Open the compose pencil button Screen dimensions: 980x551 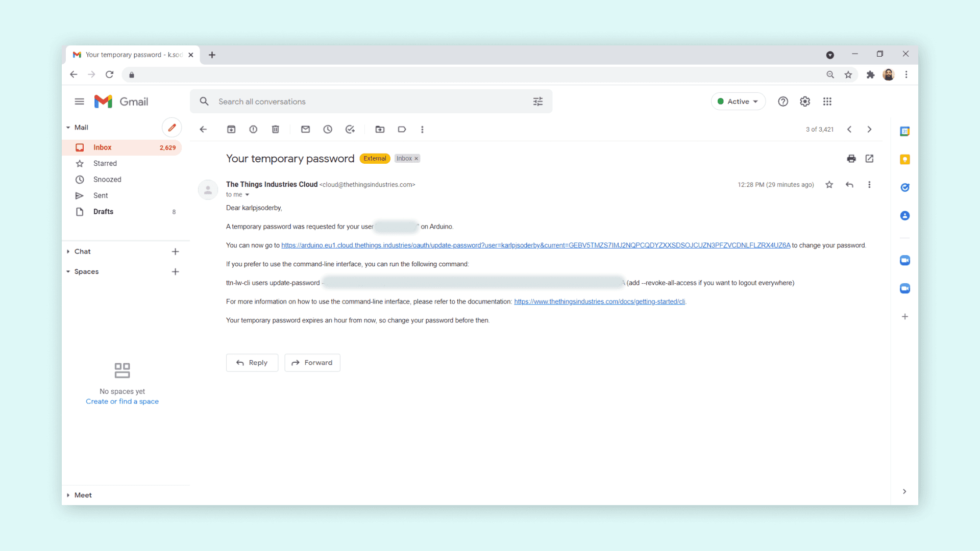pyautogui.click(x=172, y=128)
